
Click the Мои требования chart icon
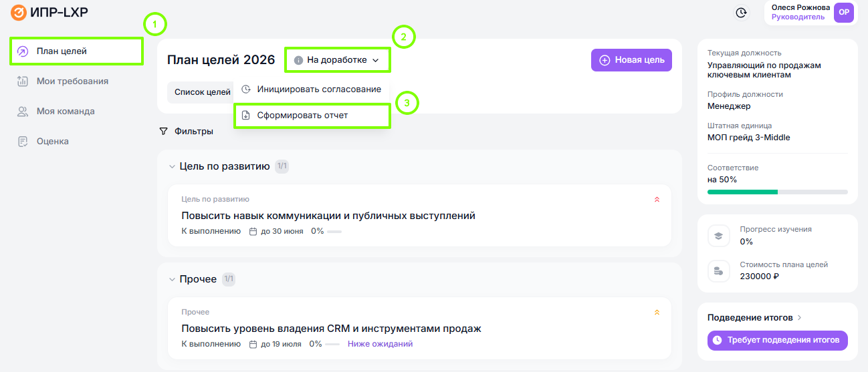click(23, 81)
